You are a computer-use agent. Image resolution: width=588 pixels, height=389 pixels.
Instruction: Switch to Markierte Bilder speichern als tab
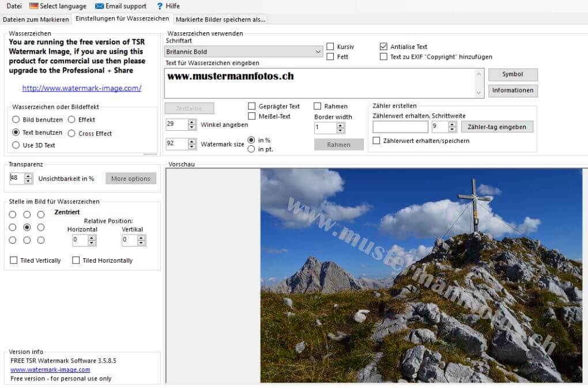pos(220,19)
